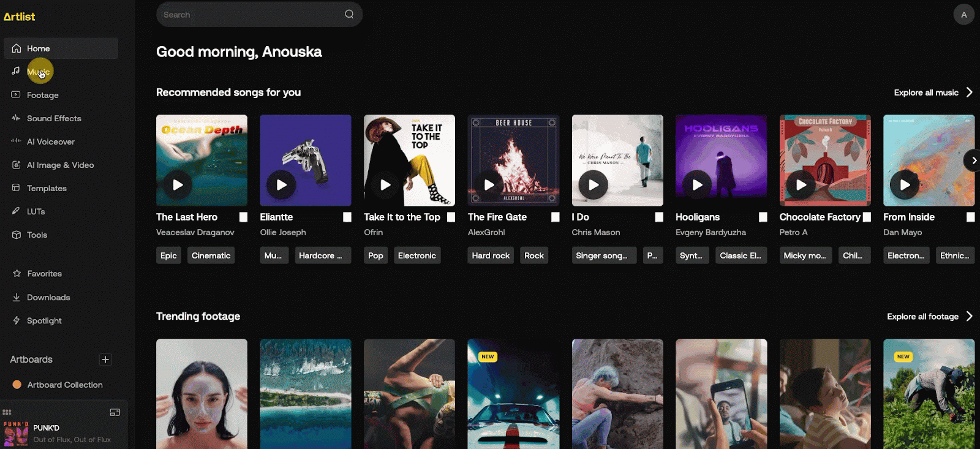Screen dimensions: 980x449
Task: Play The Fire Gate track
Action: click(x=489, y=185)
